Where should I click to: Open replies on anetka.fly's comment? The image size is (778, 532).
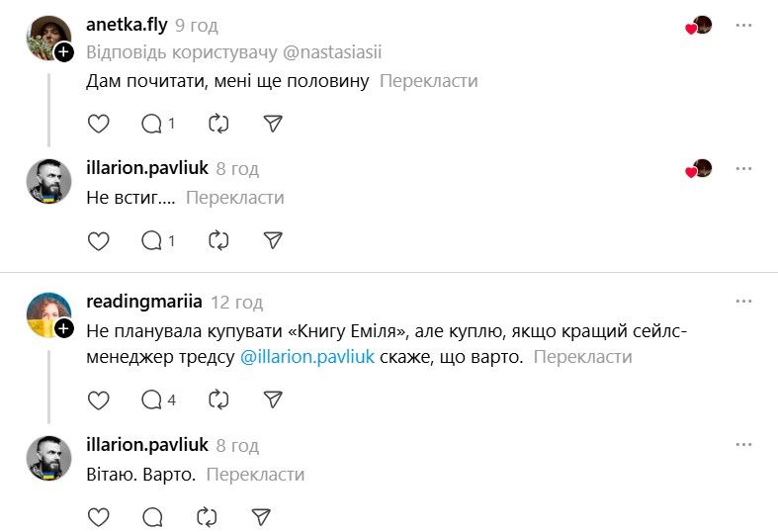click(158, 124)
